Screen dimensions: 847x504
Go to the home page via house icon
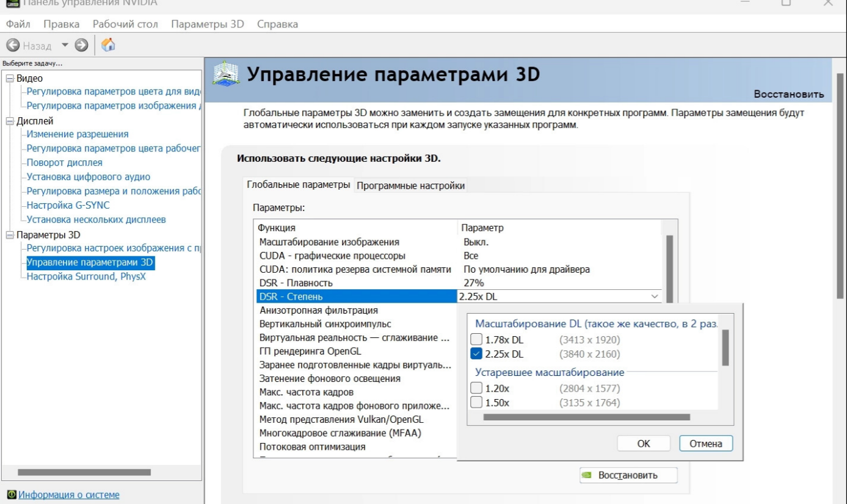click(108, 45)
